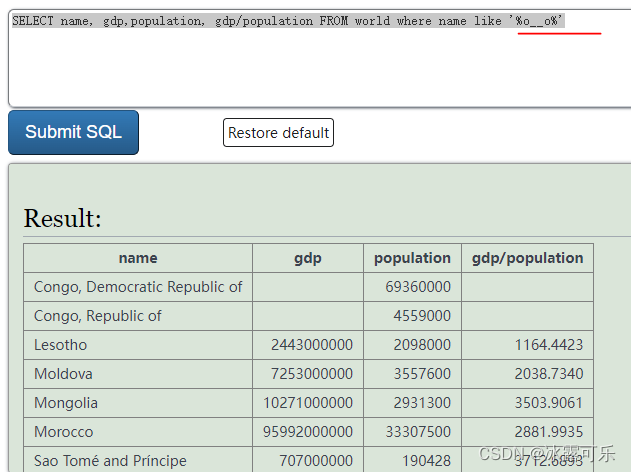Select the 'Sao Tomé and Príncipe' cell
This screenshot has height=472, width=631.
tap(138, 460)
